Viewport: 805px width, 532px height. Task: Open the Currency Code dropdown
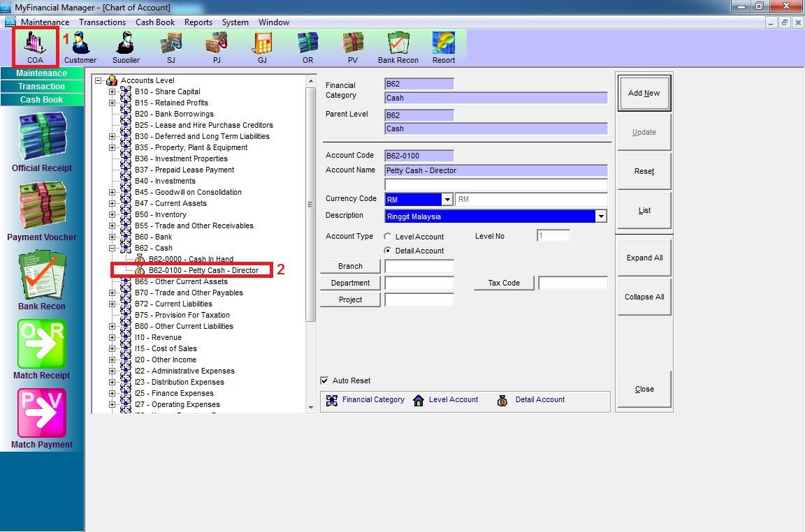(x=447, y=200)
